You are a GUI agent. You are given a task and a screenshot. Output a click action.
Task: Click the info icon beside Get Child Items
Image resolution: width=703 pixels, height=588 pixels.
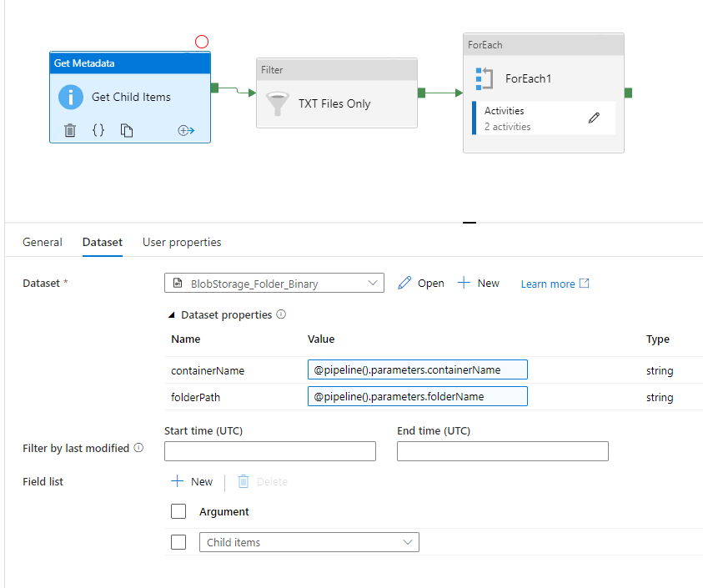[71, 97]
